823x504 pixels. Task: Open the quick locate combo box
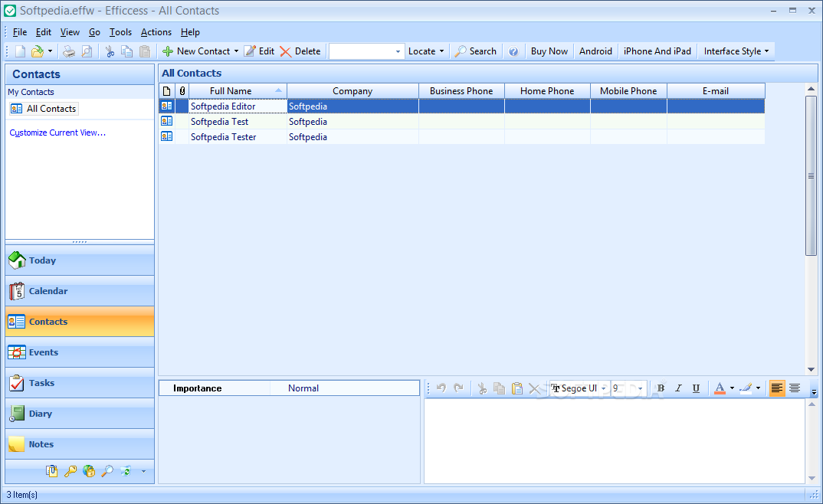(366, 51)
